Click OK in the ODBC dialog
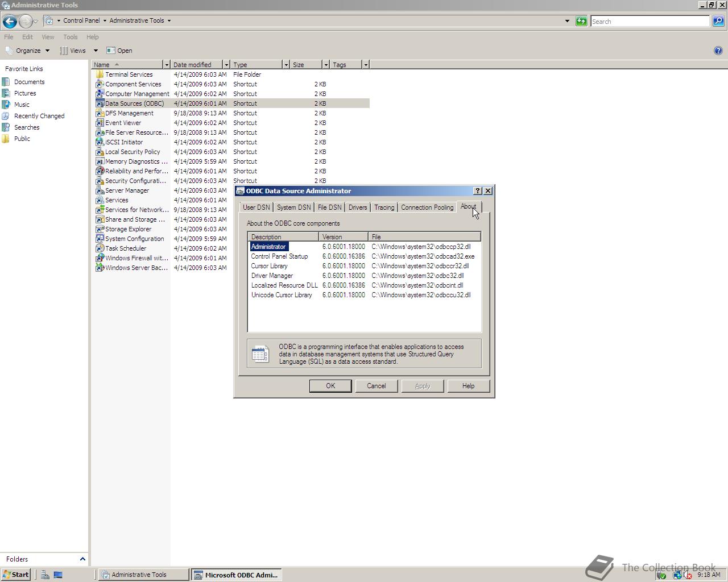Screen dimensions: 728x582 pyautogui.click(x=330, y=386)
